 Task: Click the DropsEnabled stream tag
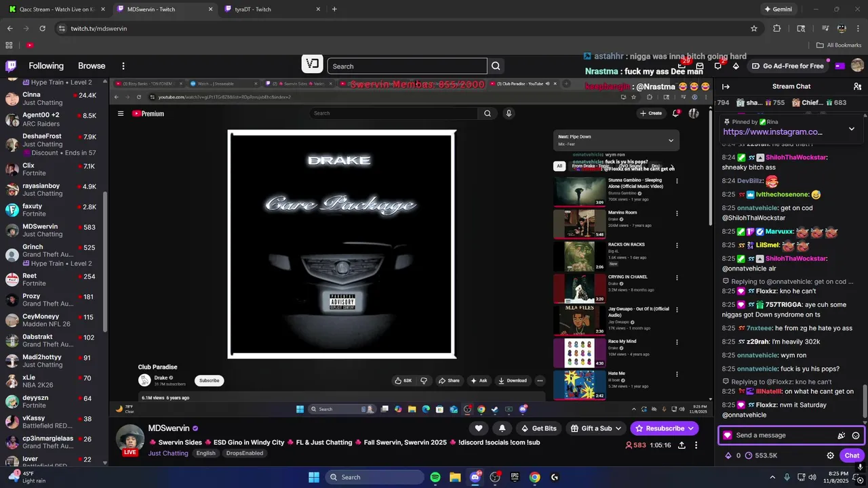[x=245, y=453]
